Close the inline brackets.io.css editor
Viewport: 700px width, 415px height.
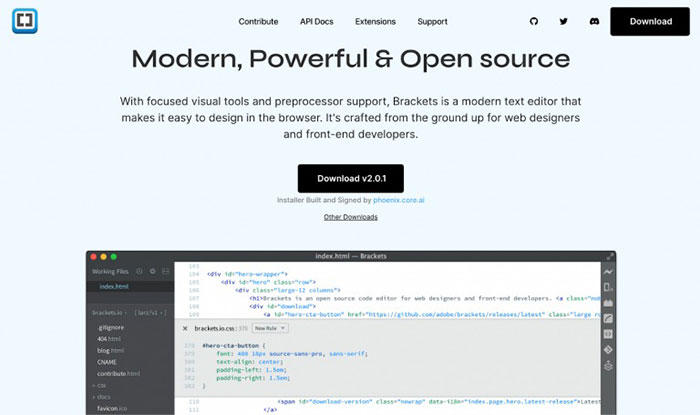185,327
